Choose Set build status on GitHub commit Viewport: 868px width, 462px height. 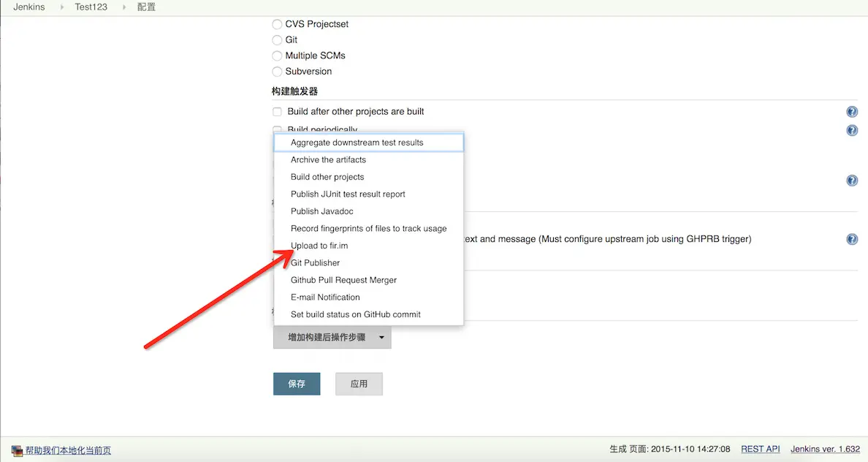point(369,314)
